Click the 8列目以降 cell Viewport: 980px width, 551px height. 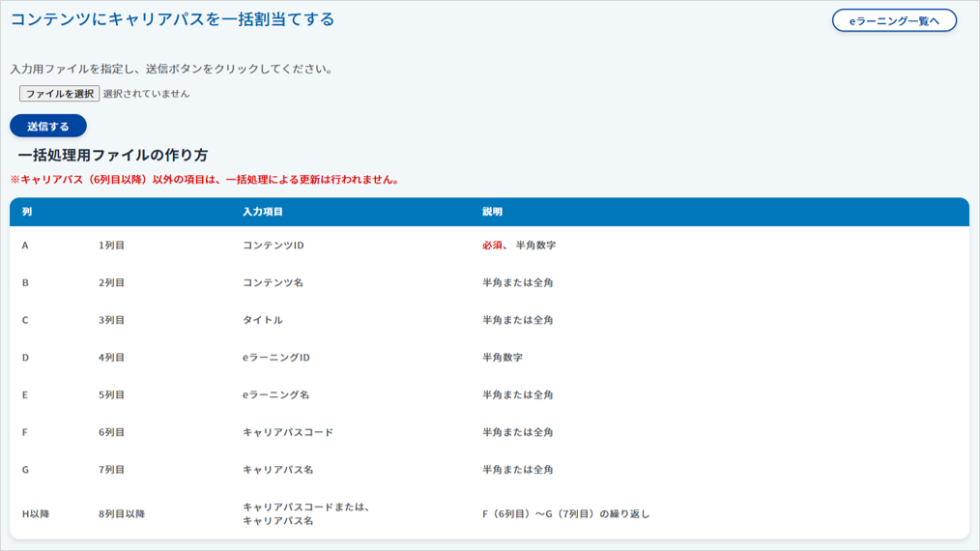(121, 514)
